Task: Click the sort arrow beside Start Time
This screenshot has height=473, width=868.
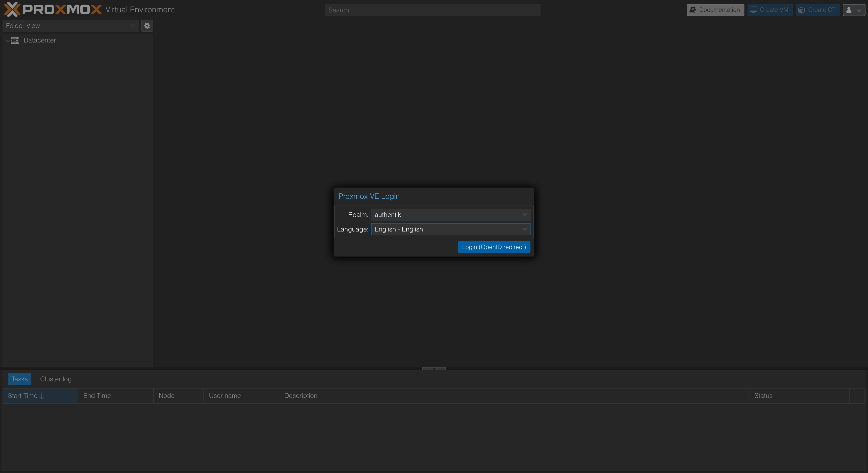Action: (x=42, y=396)
